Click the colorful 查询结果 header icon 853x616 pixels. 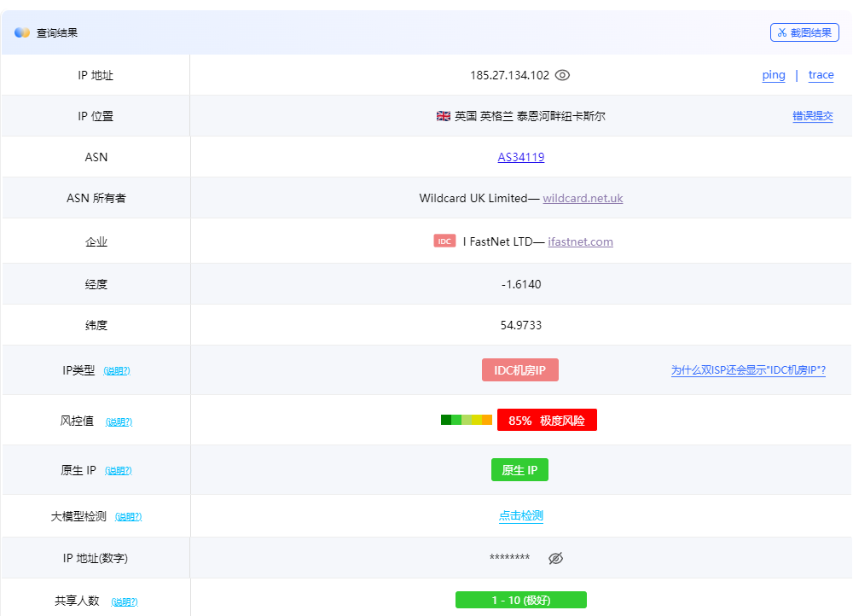pos(22,32)
